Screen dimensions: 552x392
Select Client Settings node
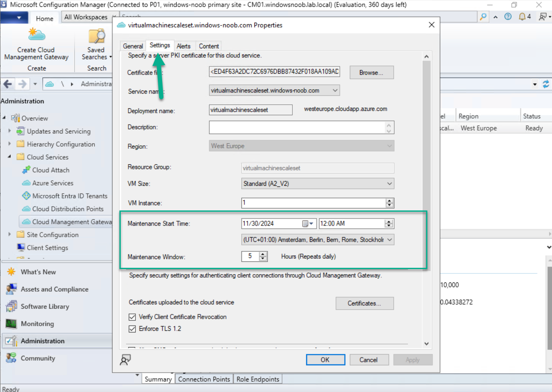coord(47,248)
